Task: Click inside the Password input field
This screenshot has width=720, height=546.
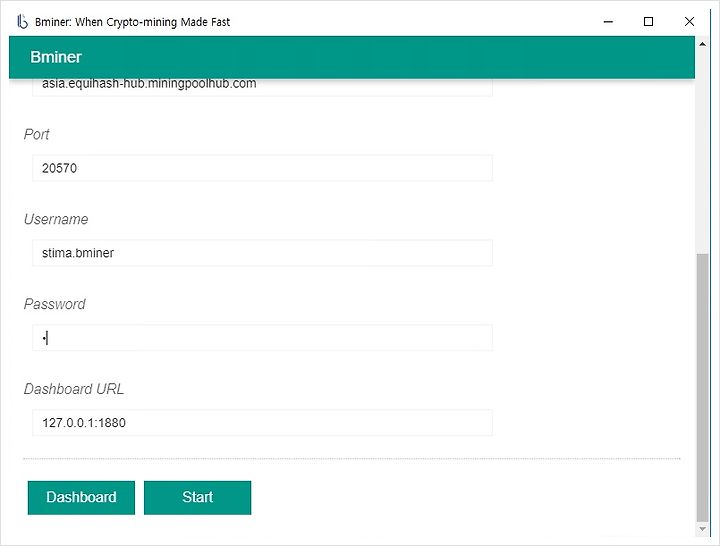Action: [262, 338]
